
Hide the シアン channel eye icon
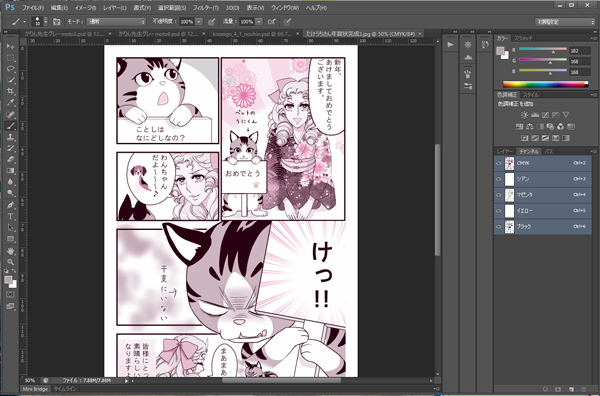click(x=499, y=179)
